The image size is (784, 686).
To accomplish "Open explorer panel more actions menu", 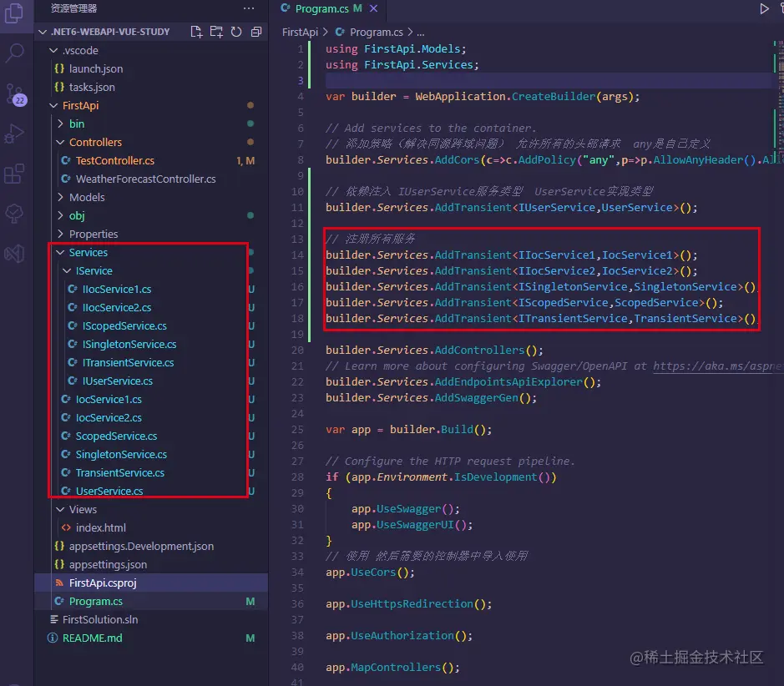I will coord(249,8).
